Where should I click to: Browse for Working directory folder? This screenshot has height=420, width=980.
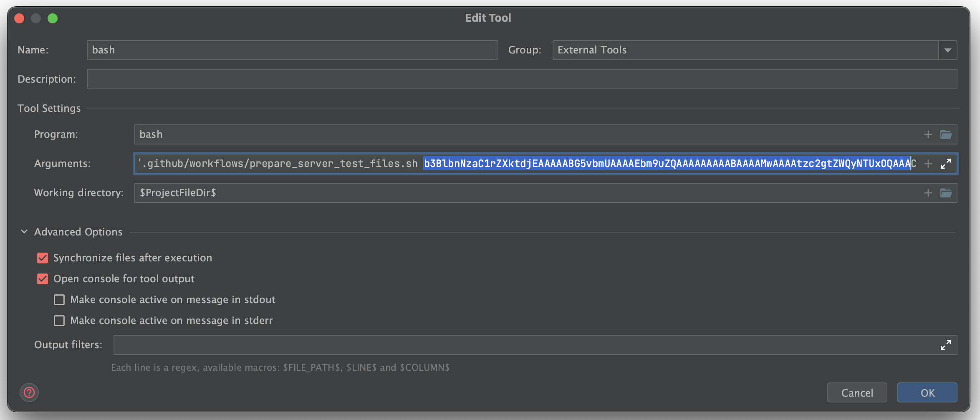[946, 193]
